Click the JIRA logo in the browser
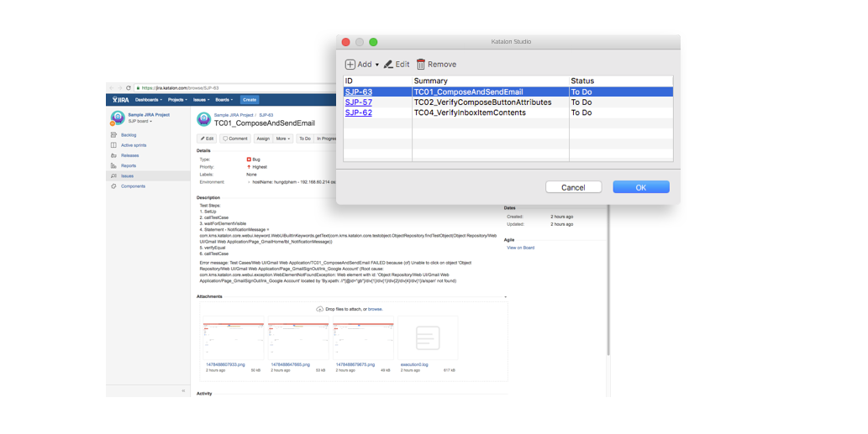This screenshot has width=868, height=434. coord(120,100)
